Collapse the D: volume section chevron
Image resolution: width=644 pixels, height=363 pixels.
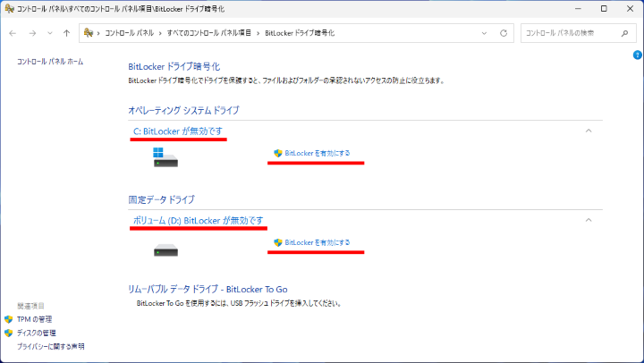point(588,220)
